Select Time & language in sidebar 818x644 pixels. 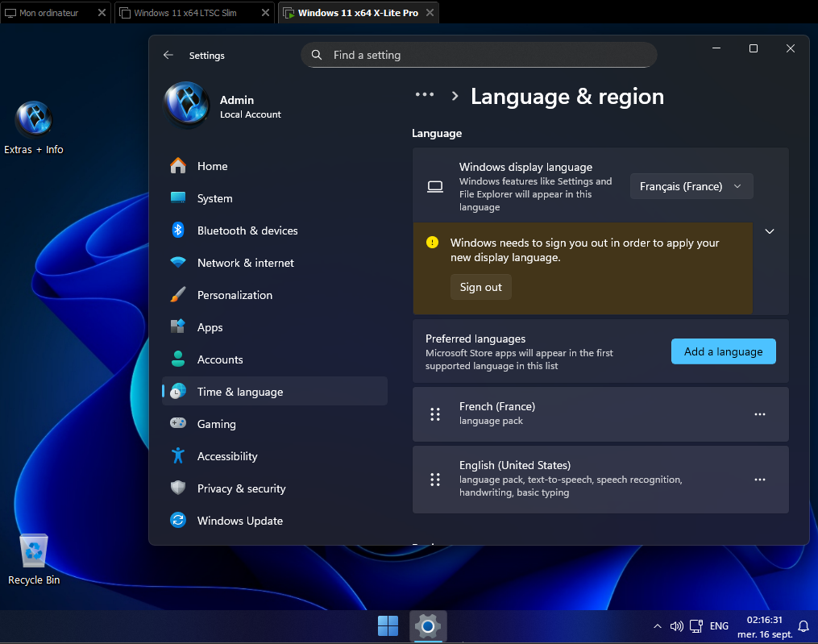click(x=275, y=392)
